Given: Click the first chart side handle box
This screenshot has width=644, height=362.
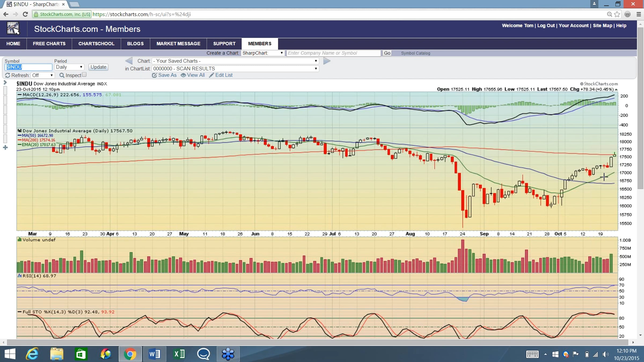Looking at the screenshot, I should click(x=5, y=90).
